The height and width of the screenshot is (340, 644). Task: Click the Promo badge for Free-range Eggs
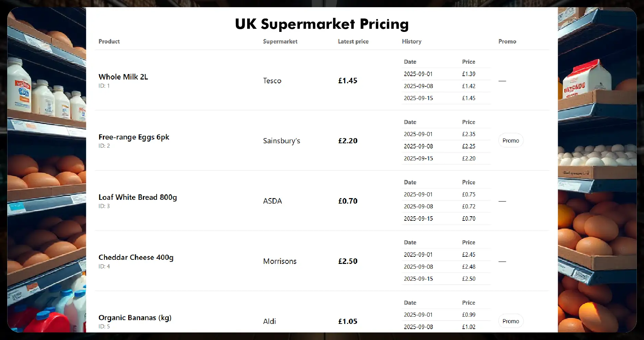(510, 140)
